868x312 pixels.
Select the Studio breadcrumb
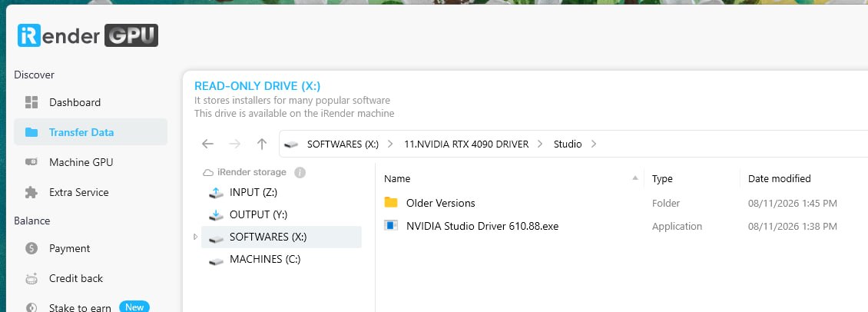(x=568, y=144)
